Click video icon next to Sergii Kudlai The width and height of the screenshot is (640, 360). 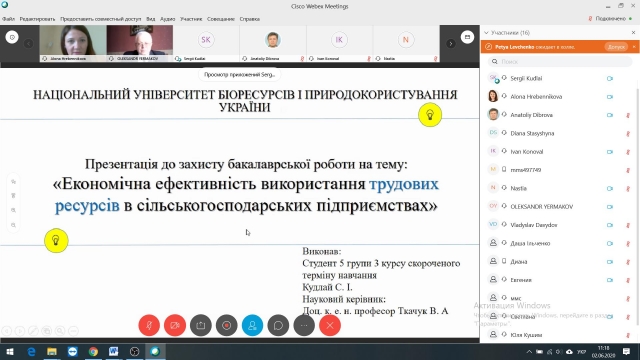point(610,78)
